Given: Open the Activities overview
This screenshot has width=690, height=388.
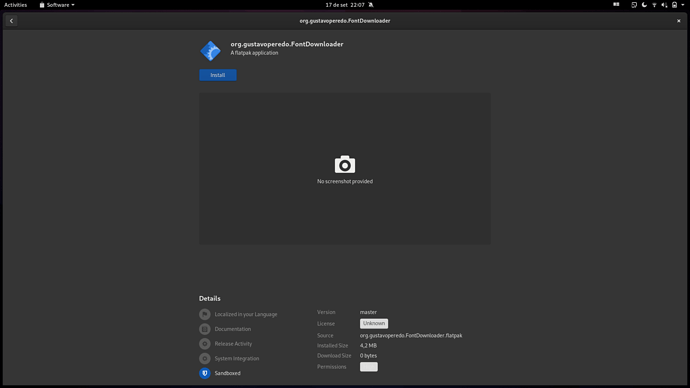Looking at the screenshot, I should 15,5.
